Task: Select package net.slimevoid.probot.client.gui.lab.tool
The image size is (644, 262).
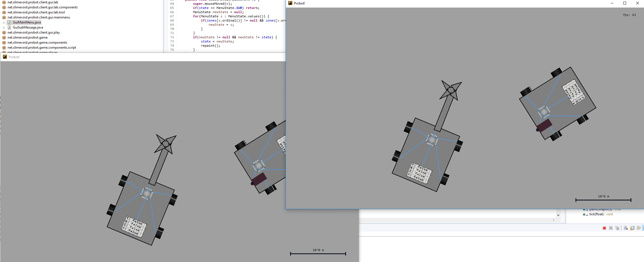Action: pos(36,12)
